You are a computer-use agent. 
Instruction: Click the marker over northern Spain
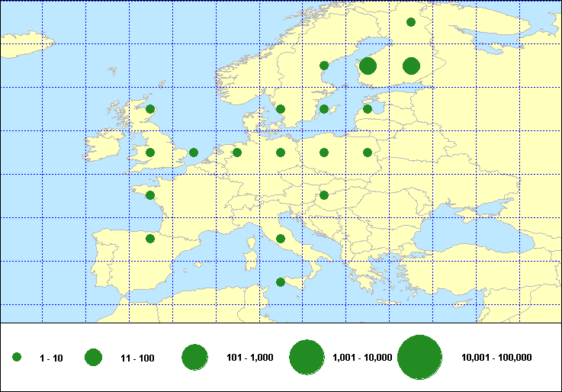pos(150,239)
